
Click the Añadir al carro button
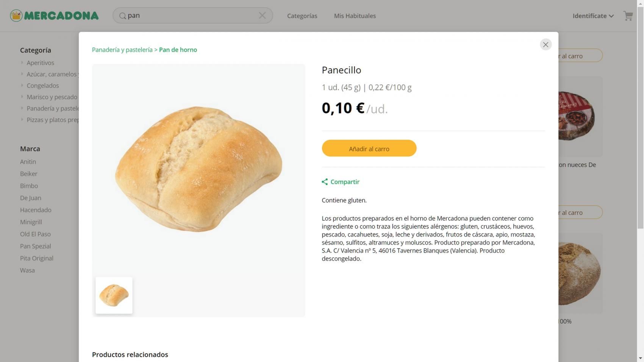[x=369, y=148]
